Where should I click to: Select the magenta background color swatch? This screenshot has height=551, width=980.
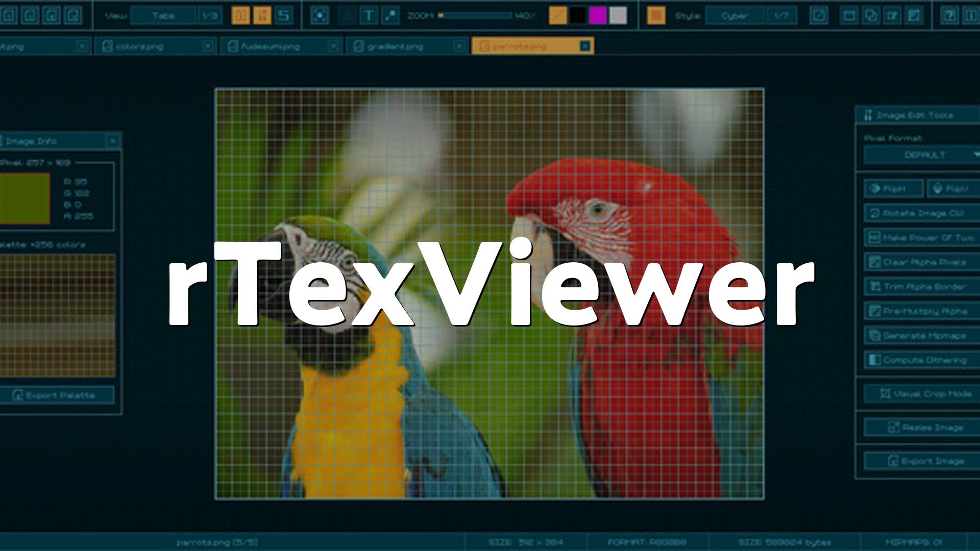pos(598,16)
